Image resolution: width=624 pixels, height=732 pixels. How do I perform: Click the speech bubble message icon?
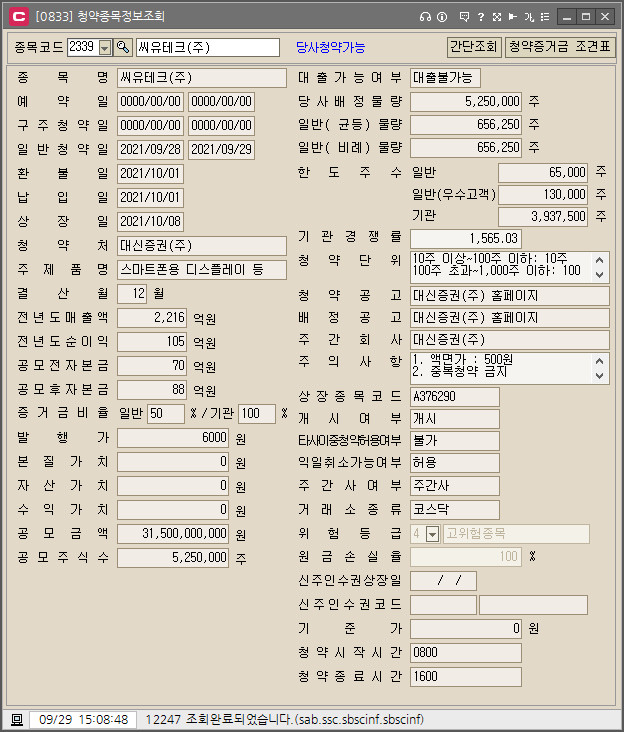464,17
